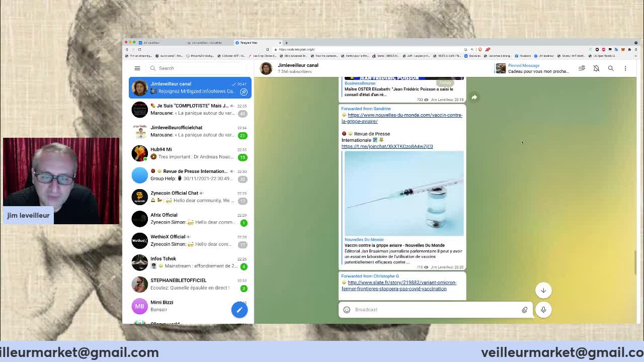Open a new browser tab
Viewport: 644px width, 362px height.
point(286,43)
